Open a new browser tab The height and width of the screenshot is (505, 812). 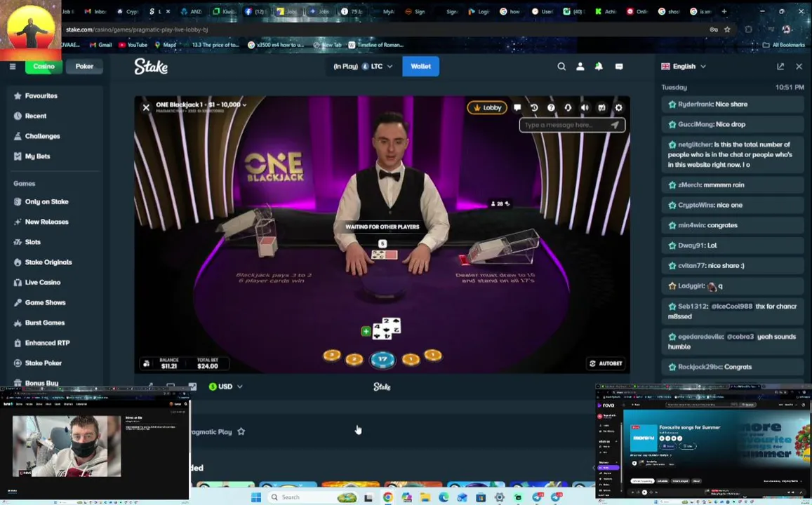point(724,11)
